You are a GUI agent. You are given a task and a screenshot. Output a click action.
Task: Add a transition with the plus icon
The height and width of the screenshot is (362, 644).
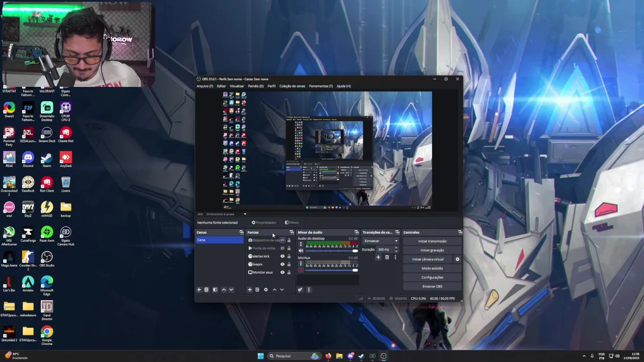coord(378,257)
